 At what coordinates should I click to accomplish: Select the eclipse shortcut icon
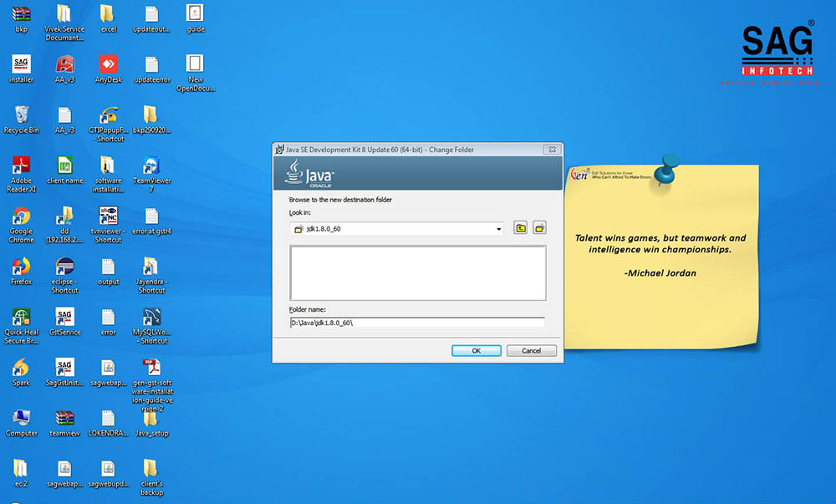[65, 267]
